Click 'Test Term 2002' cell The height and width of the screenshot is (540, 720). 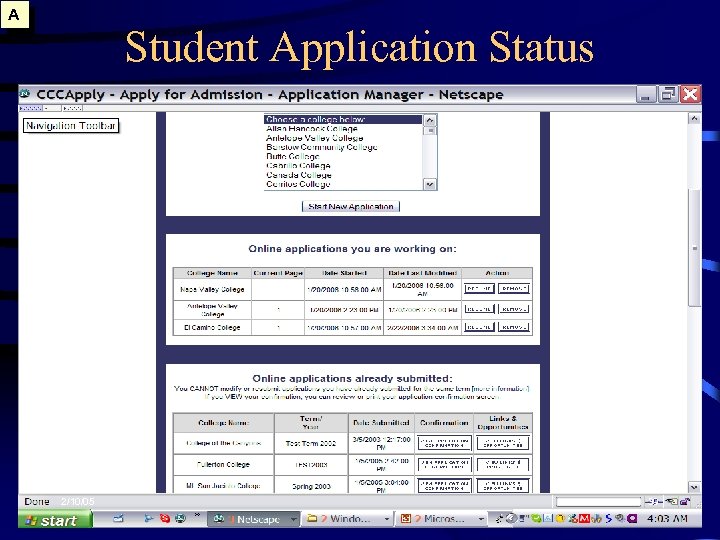click(311, 443)
